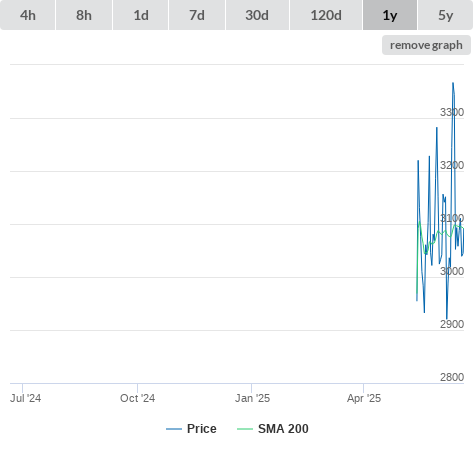Click the remove graph button
This screenshot has height=455, width=474.
pos(426,45)
